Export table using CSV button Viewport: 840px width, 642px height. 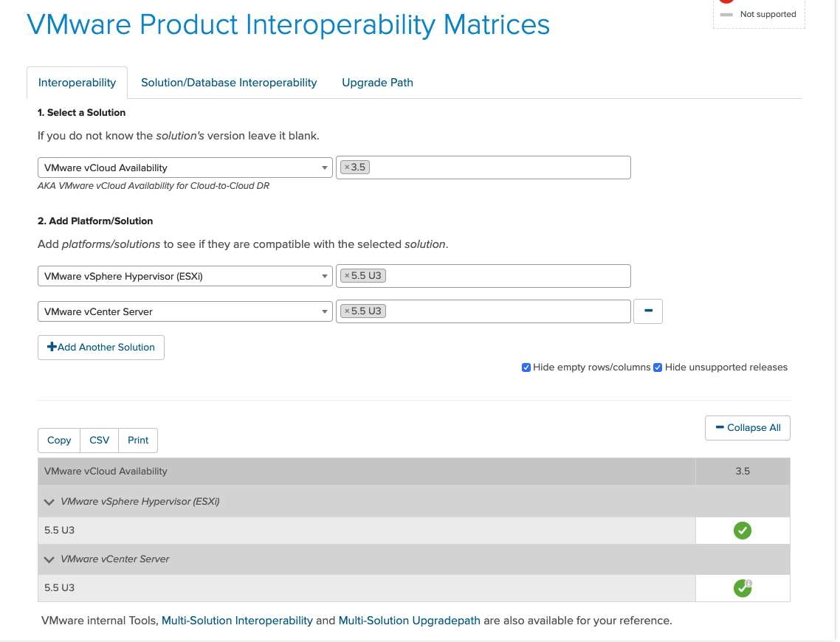(x=99, y=440)
